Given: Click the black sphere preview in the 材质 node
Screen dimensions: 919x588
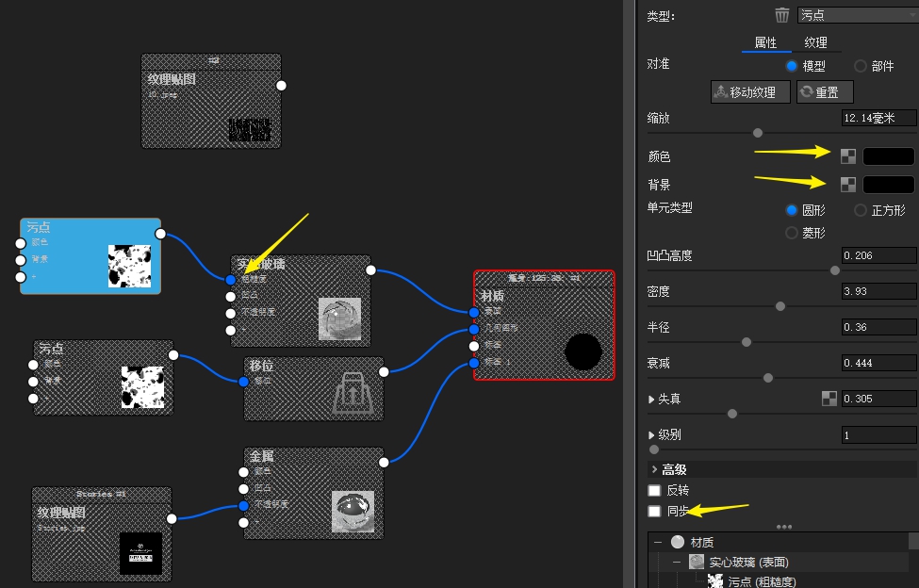Looking at the screenshot, I should point(583,352).
